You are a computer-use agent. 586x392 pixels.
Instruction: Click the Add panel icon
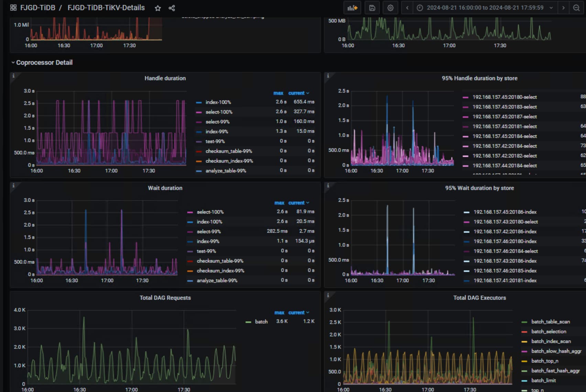pyautogui.click(x=352, y=8)
